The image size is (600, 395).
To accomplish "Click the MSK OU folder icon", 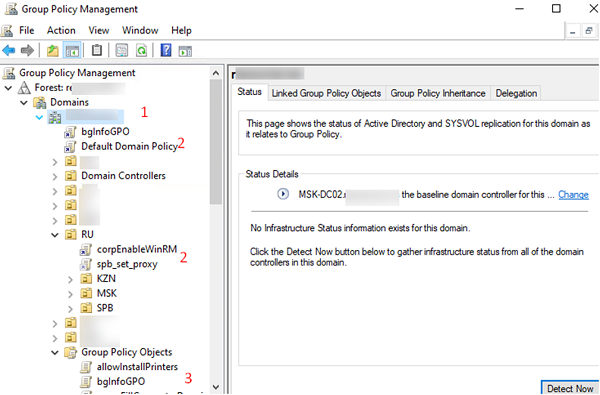I will click(86, 293).
